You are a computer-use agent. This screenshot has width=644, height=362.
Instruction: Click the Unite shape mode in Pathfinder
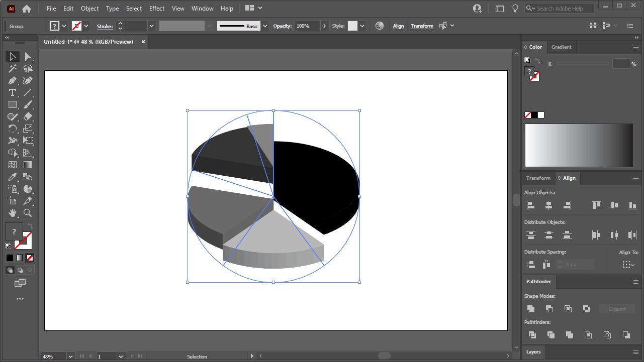click(x=530, y=308)
